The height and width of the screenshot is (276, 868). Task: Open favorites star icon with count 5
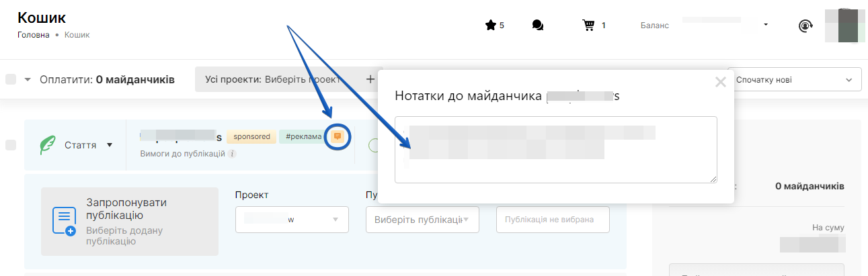pyautogui.click(x=491, y=26)
